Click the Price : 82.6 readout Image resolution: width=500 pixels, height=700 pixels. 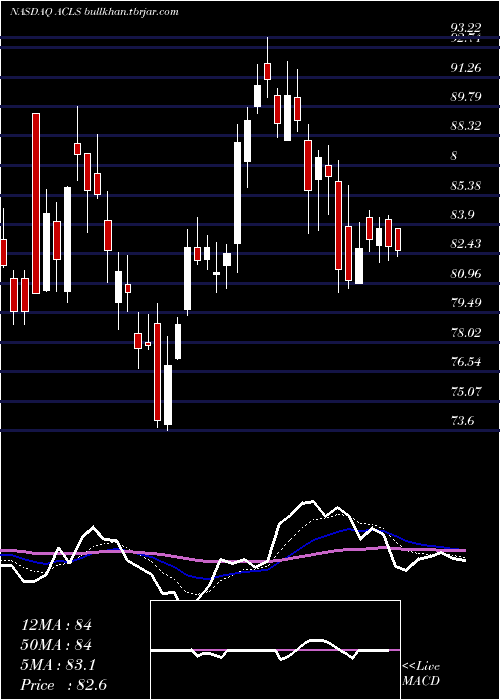click(63, 685)
